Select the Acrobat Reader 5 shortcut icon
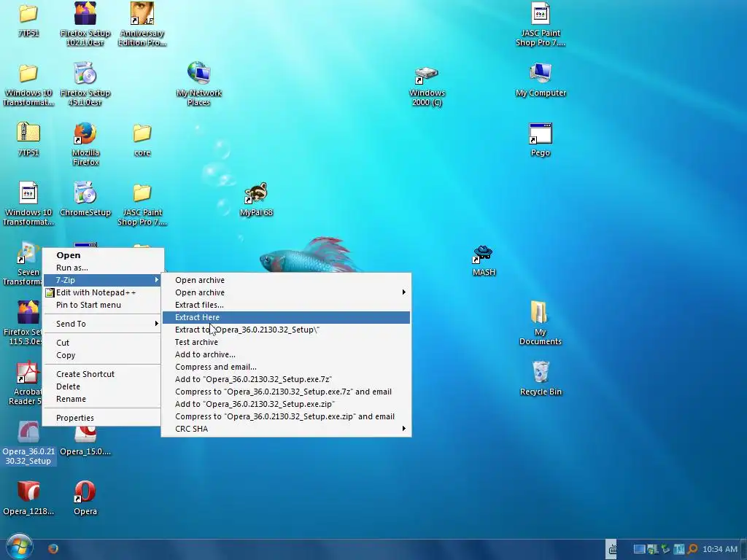This screenshot has height=560, width=747. point(28,373)
